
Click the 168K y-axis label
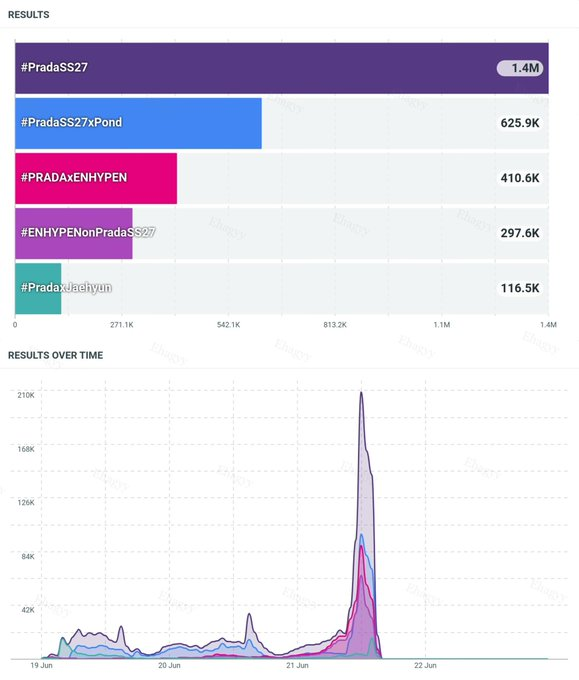tap(26, 449)
